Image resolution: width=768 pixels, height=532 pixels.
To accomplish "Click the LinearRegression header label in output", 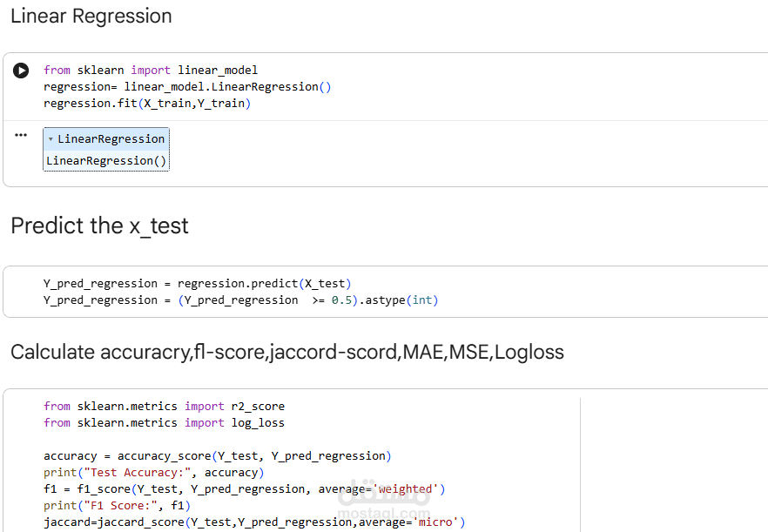I will 111,139.
